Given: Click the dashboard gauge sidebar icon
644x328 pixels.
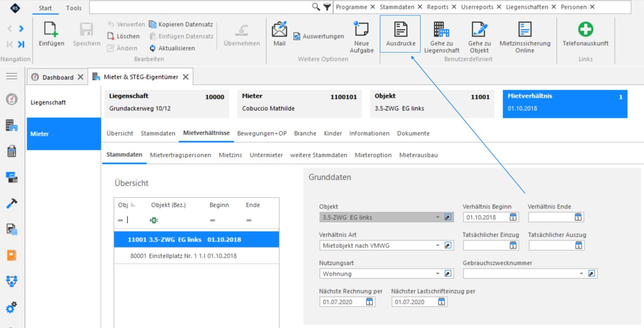Looking at the screenshot, I should (12, 99).
